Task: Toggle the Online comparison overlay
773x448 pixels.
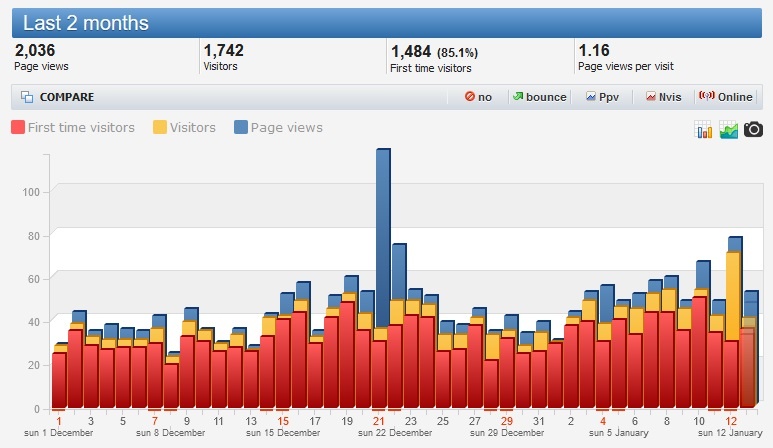Action: pyautogui.click(x=726, y=97)
